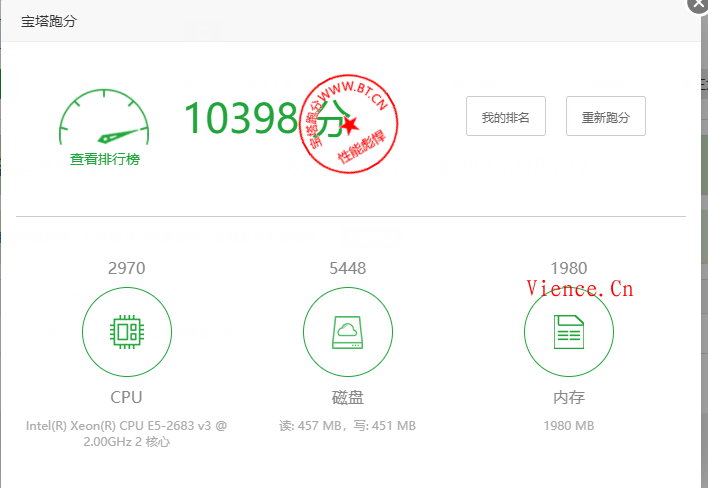Click the memory score 1980
Screen dimensions: 708x488
pyautogui.click(x=568, y=268)
